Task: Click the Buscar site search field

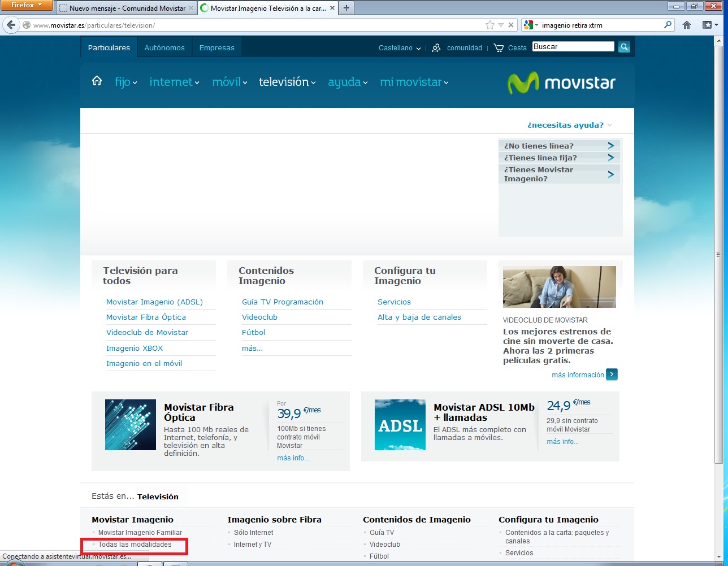Action: click(x=573, y=47)
